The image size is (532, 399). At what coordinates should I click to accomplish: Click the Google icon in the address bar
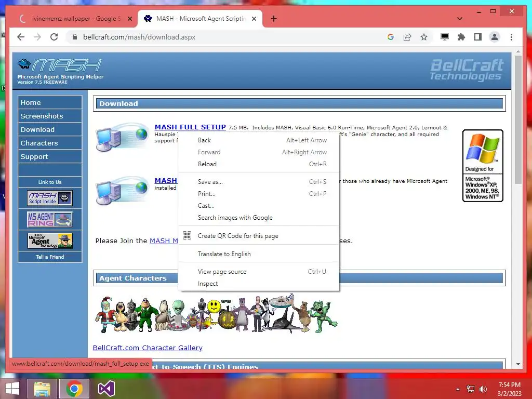coord(391,37)
